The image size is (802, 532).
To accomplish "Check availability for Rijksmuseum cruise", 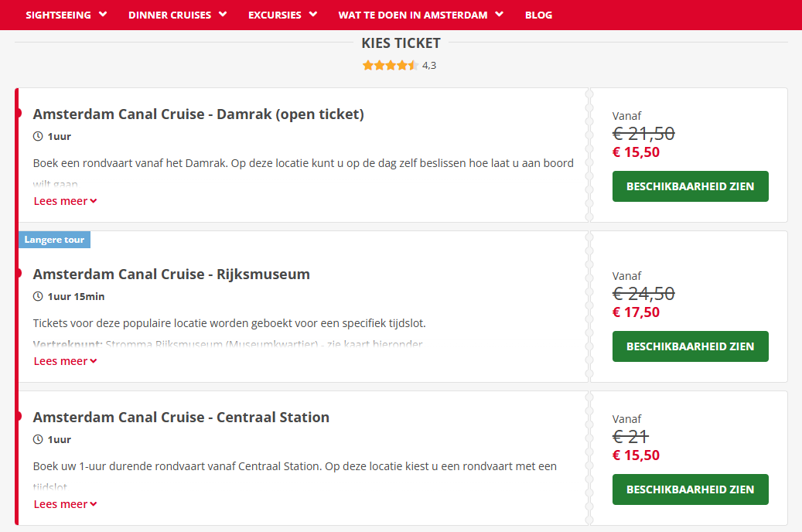I will pos(691,346).
